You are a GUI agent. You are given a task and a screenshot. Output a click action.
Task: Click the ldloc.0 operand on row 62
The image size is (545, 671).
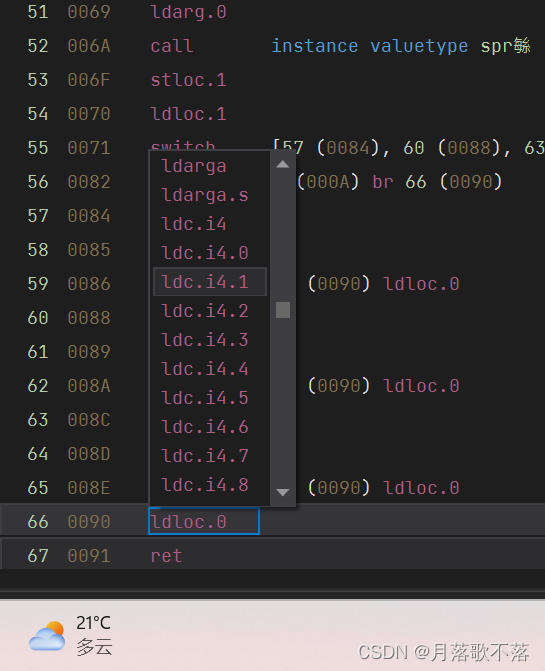pos(421,386)
